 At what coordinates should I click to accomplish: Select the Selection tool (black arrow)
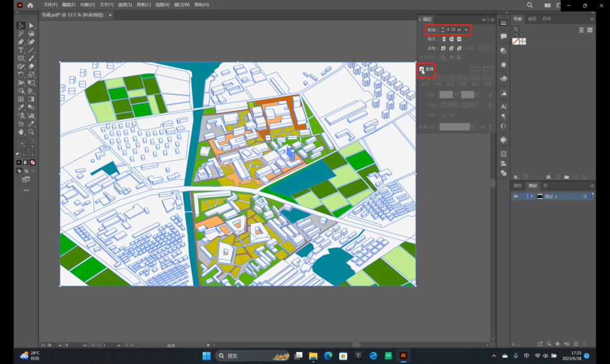21,25
